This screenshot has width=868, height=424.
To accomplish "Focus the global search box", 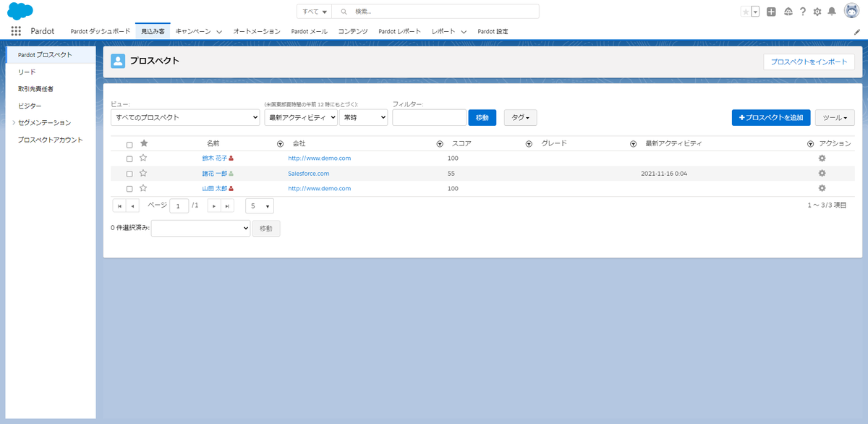I will [436, 12].
